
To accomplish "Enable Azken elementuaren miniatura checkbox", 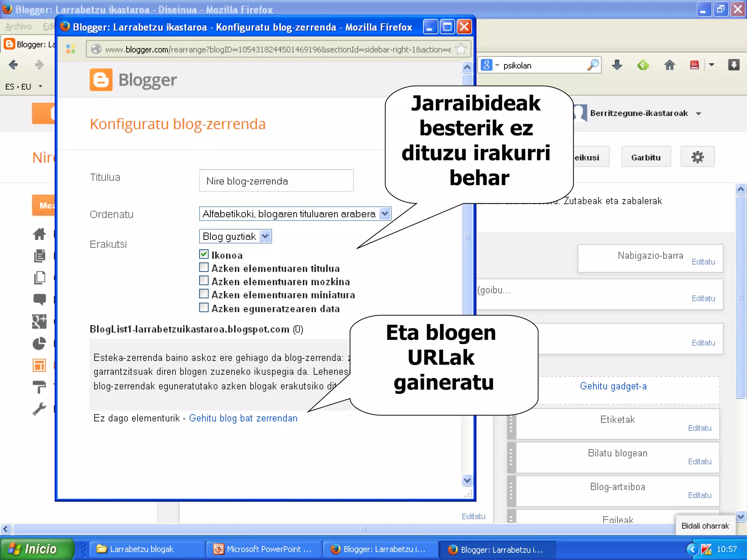I will 204,294.
